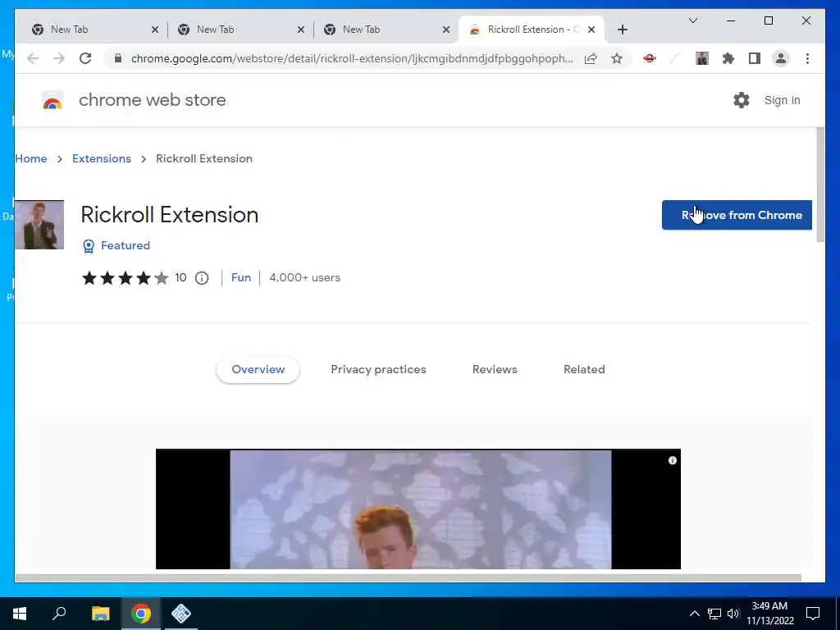Screen dimensions: 840x630
Task: Open the red extension icon in toolbar
Action: 650,58
